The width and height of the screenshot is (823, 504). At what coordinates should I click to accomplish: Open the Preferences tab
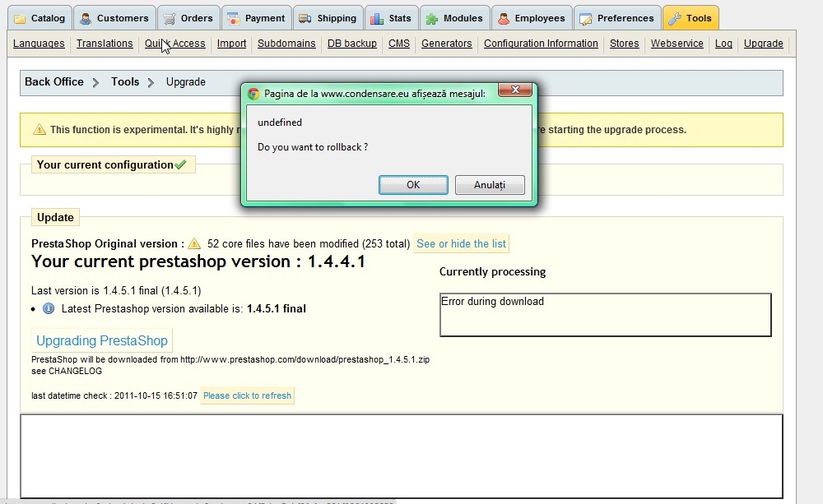click(x=617, y=17)
